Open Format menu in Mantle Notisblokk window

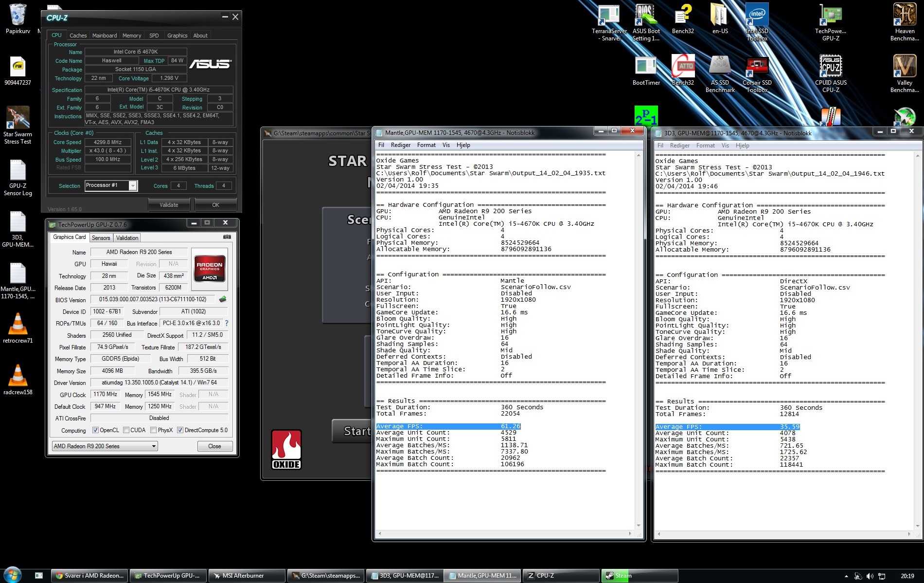click(x=426, y=145)
